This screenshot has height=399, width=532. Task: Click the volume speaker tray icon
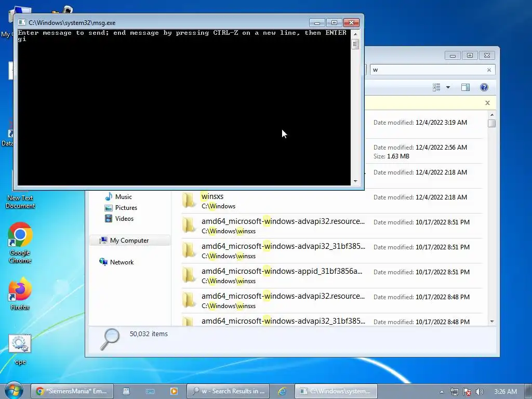click(x=479, y=392)
